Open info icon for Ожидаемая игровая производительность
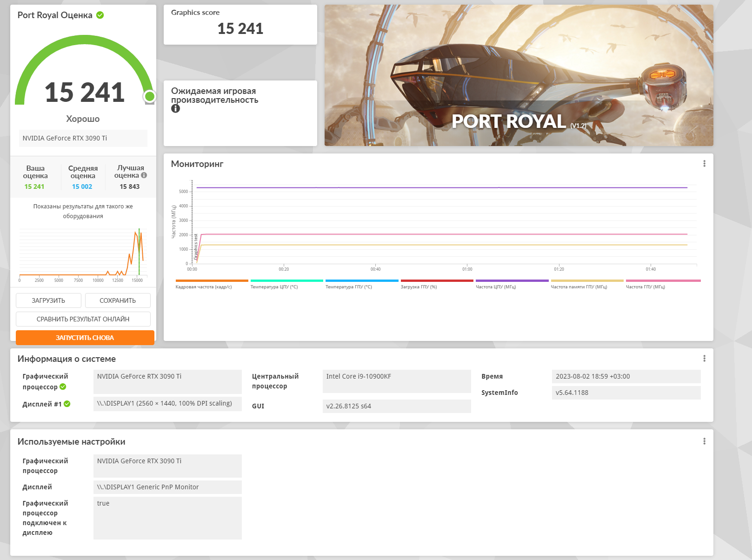This screenshot has width=752, height=560. 175,108
